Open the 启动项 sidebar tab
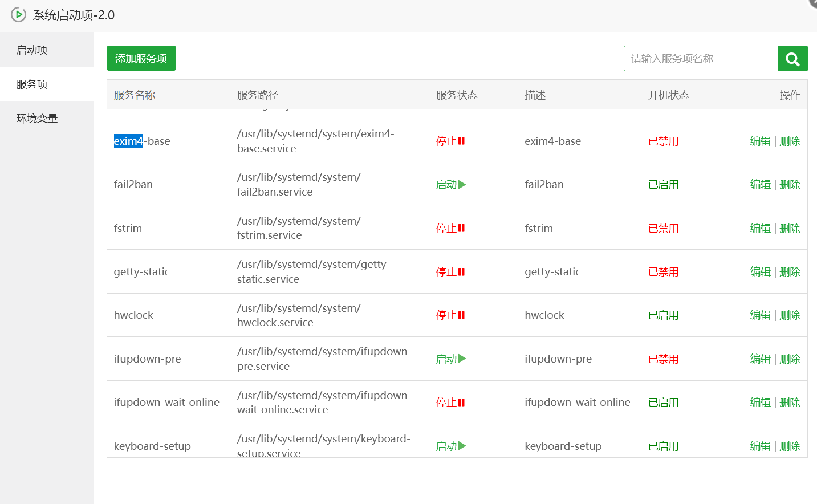817x504 pixels. pos(47,50)
